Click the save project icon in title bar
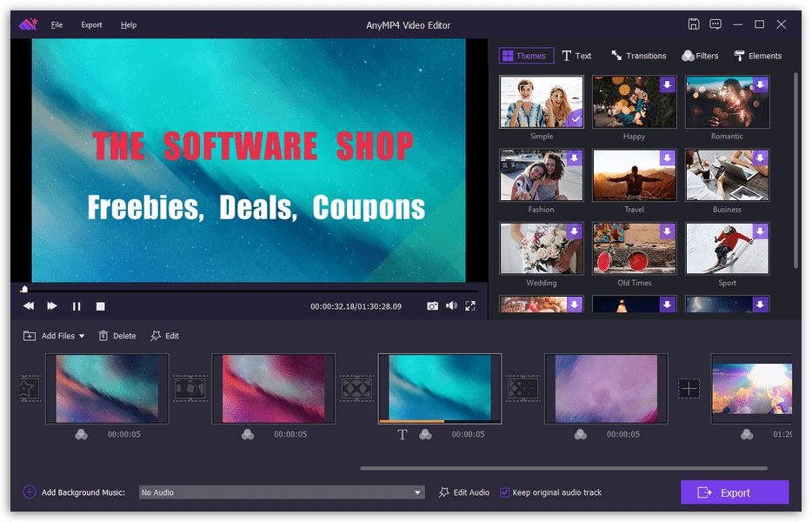The height and width of the screenshot is (522, 812). [x=694, y=23]
